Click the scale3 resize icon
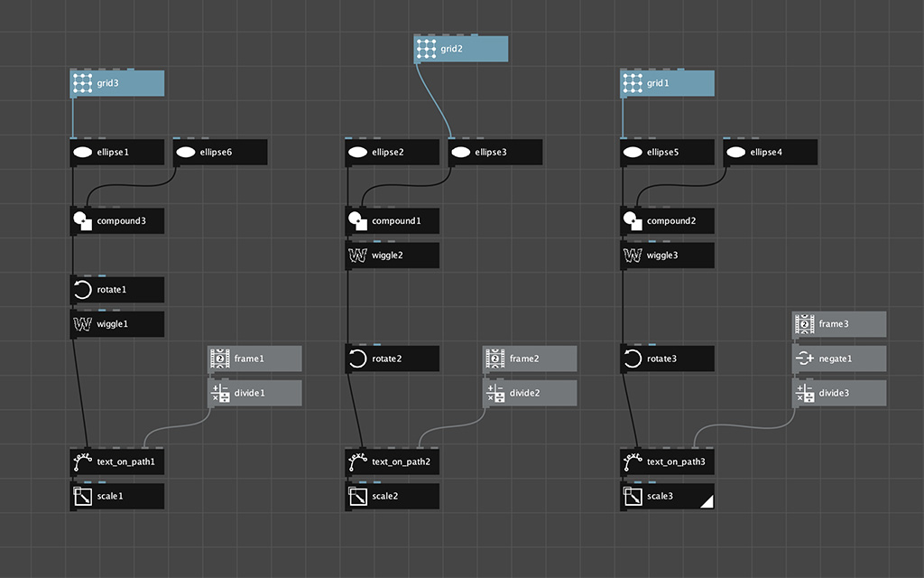 (x=633, y=496)
